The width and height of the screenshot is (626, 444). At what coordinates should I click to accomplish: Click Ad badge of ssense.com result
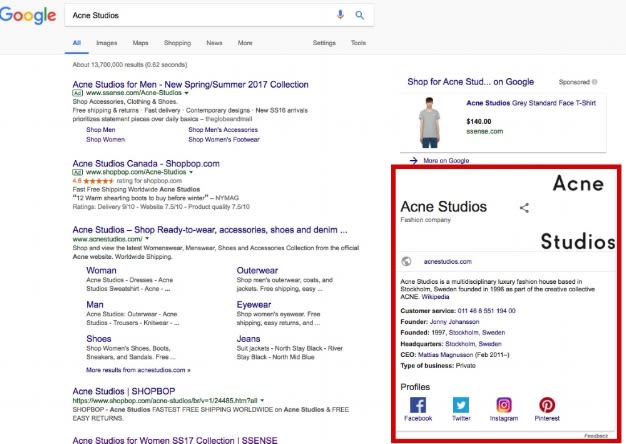click(77, 93)
